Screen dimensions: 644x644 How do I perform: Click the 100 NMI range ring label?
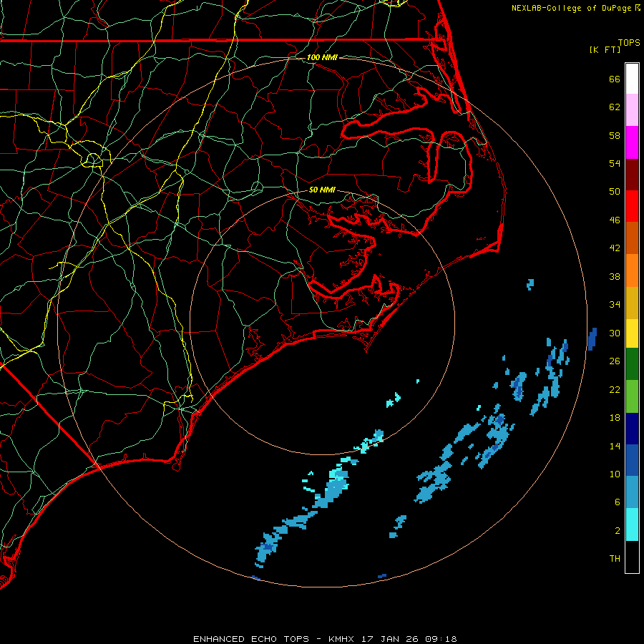click(x=322, y=57)
